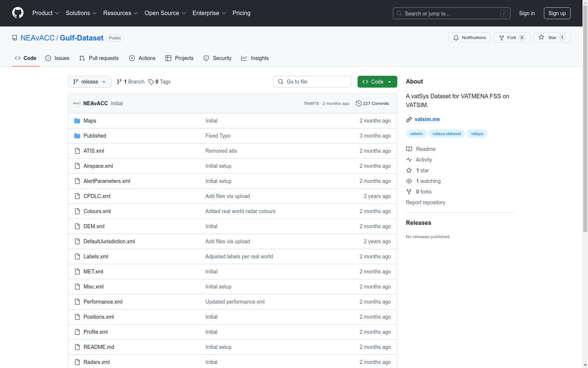Open the AlertParameters.xml file

(107, 181)
